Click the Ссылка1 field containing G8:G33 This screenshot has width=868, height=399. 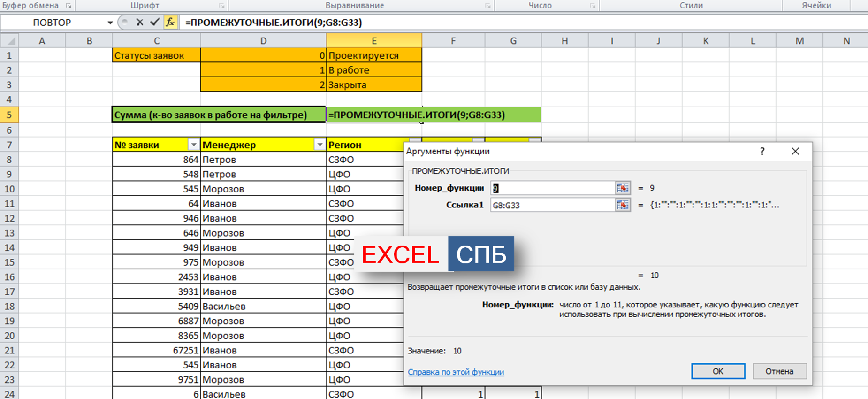tap(553, 205)
